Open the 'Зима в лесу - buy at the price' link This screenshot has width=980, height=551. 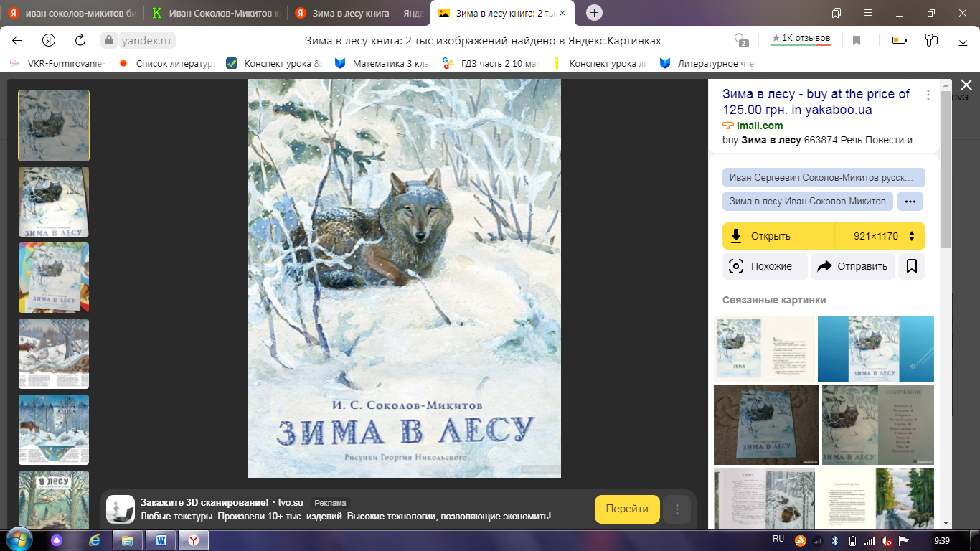click(816, 102)
